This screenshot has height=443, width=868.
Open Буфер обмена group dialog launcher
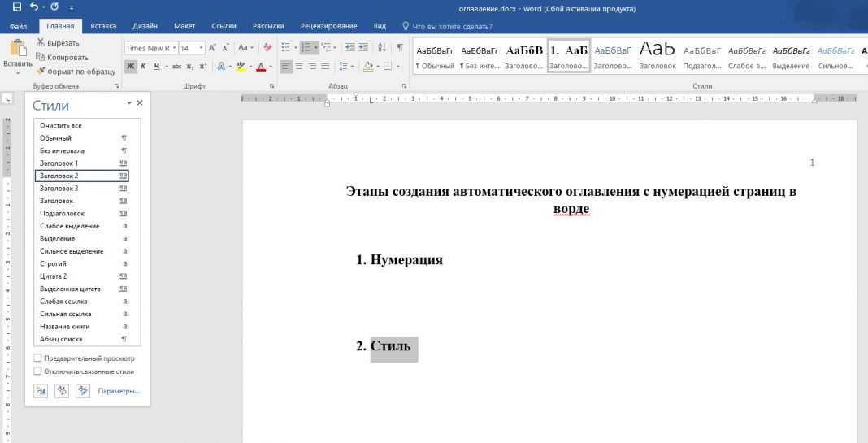(117, 86)
